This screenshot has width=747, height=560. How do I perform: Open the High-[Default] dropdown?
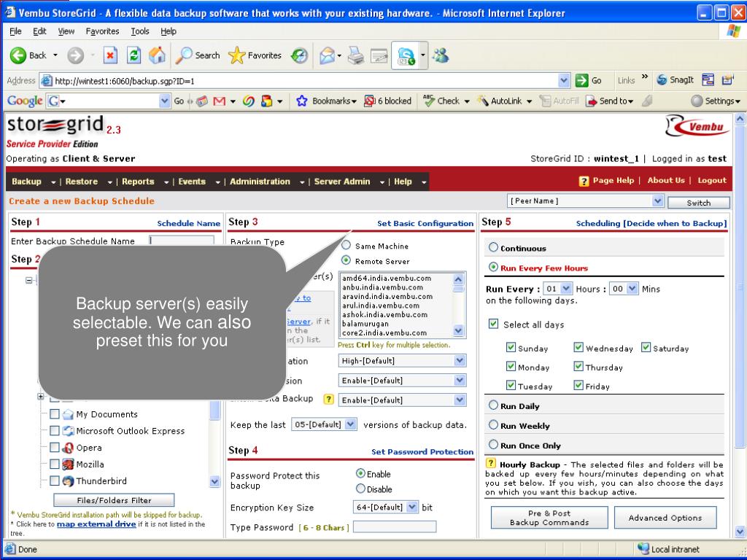point(402,360)
